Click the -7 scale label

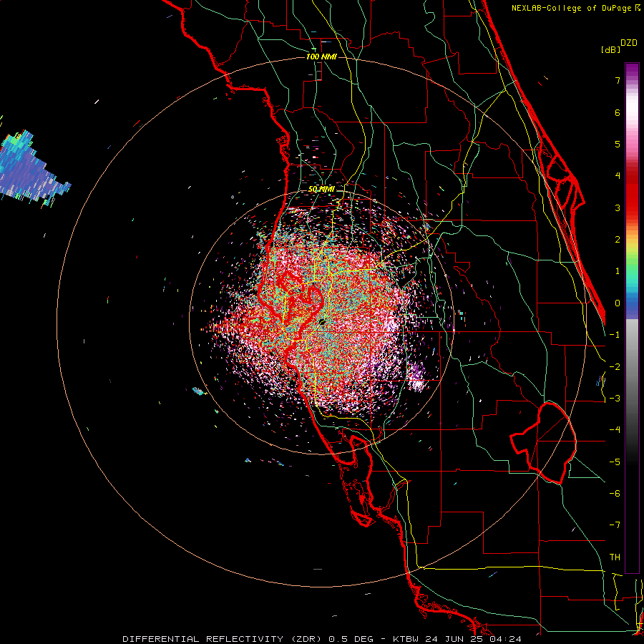[615, 525]
